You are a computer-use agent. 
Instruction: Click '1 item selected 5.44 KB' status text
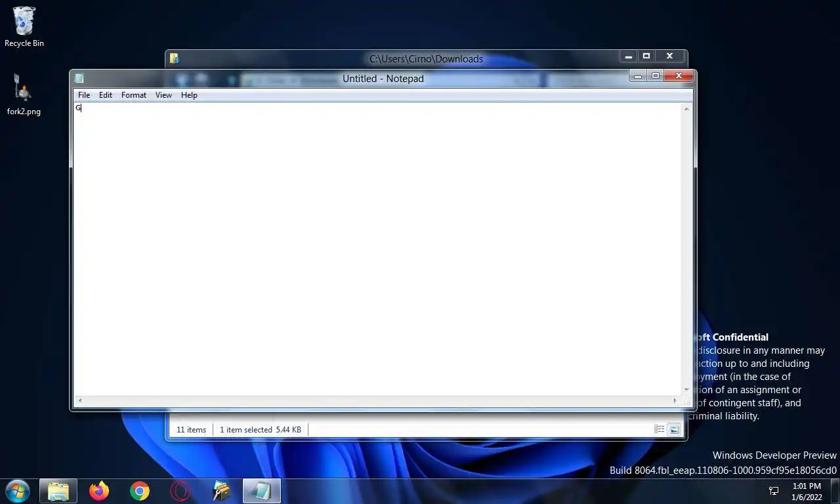261,430
